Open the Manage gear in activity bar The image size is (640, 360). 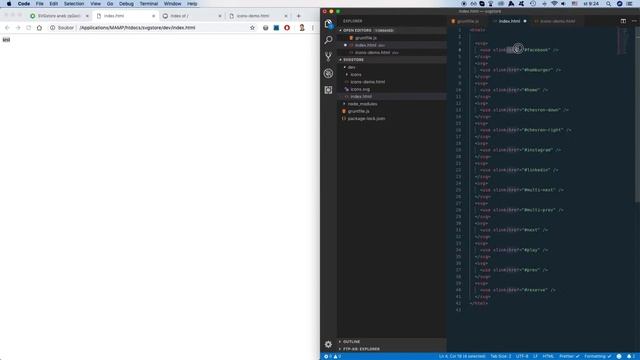coord(329,344)
